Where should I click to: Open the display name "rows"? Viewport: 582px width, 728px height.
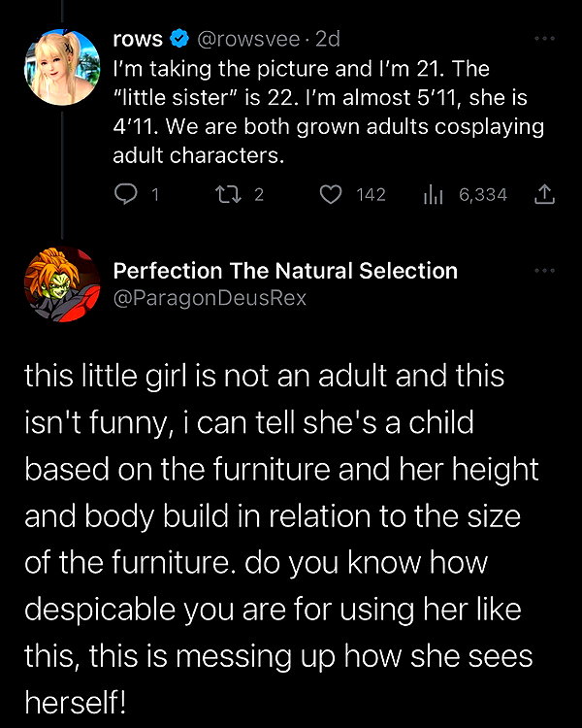[138, 40]
